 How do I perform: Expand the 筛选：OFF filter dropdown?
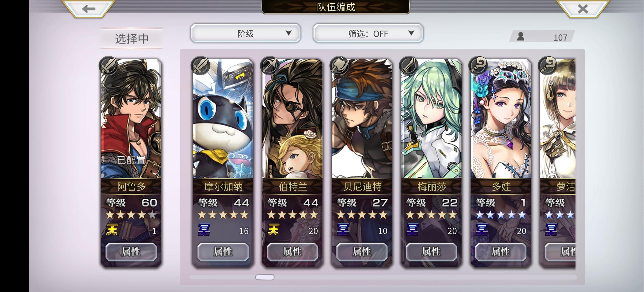pyautogui.click(x=368, y=33)
